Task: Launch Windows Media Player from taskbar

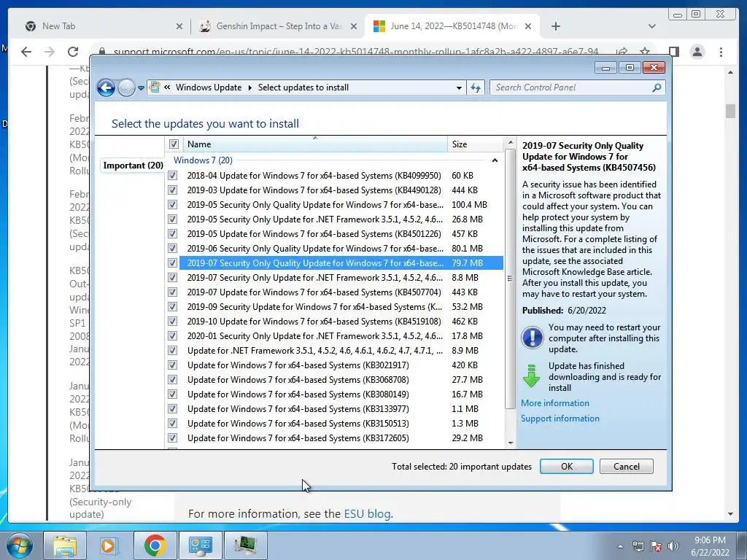Action: [109, 545]
